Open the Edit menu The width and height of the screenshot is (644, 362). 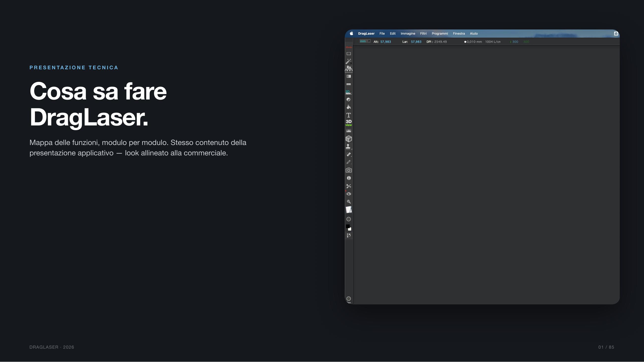click(393, 33)
